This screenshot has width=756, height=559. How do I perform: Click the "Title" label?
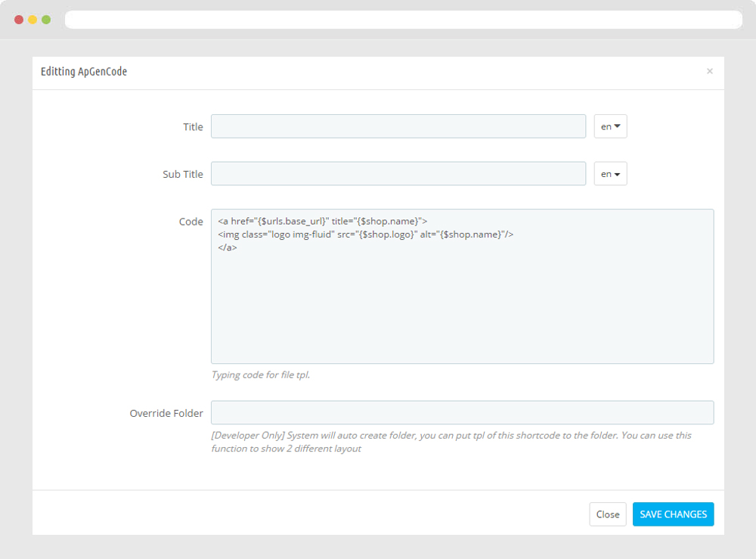(x=193, y=127)
